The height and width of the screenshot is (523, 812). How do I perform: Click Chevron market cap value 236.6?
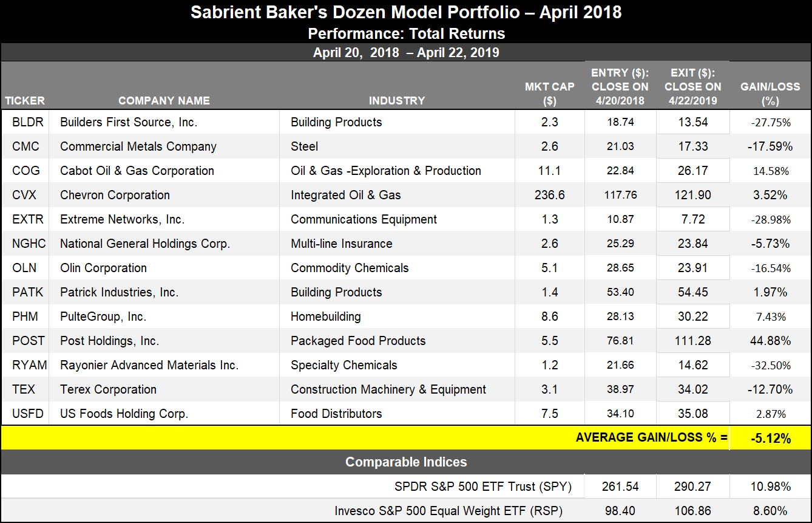(550, 195)
